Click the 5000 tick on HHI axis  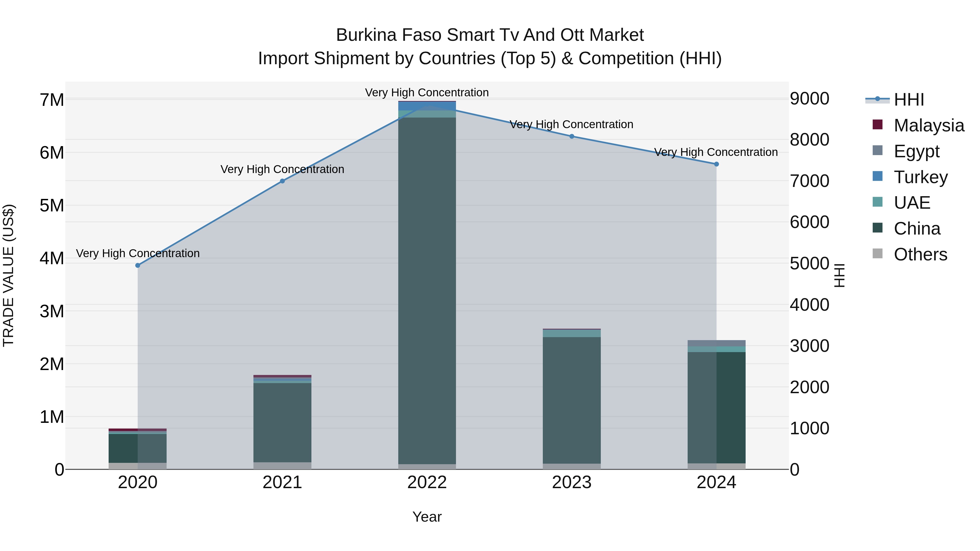point(810,263)
